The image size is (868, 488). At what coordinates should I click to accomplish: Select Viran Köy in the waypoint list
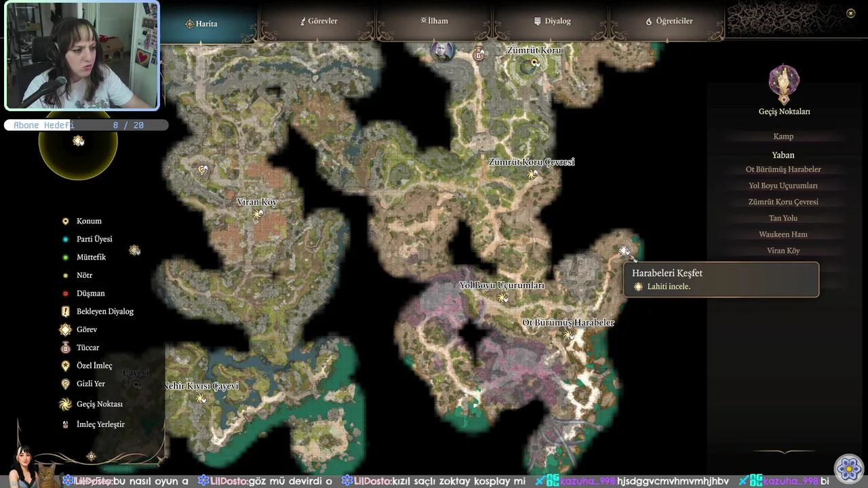click(x=783, y=251)
